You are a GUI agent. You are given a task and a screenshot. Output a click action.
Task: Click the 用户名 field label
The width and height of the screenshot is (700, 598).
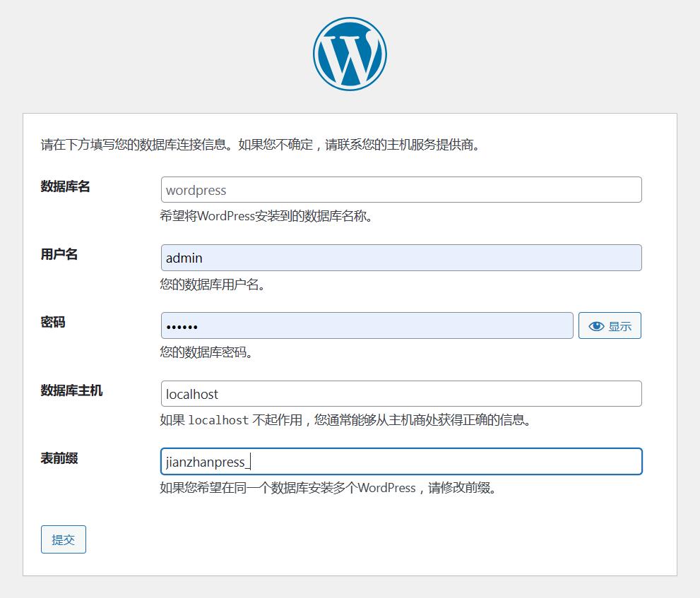(59, 255)
